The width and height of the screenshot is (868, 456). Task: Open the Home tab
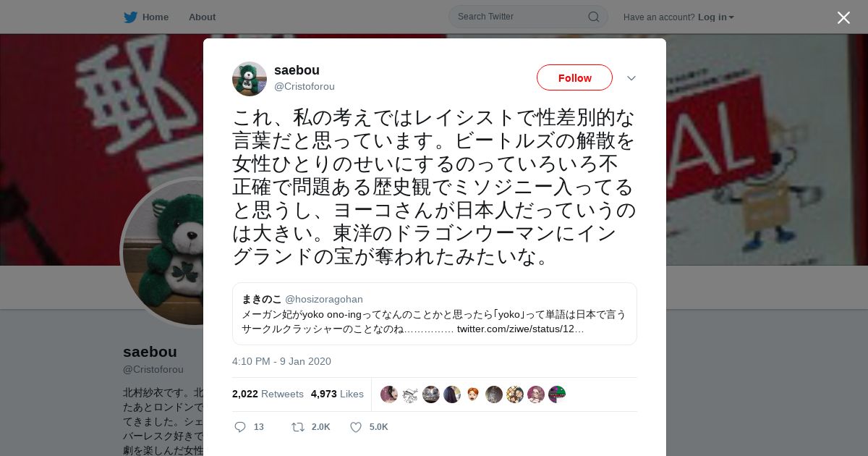tap(146, 17)
